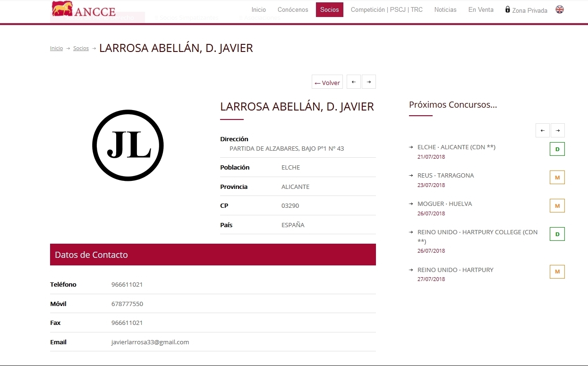Click green D badge for Hartpury College
Viewport: 588px width, 366px height.
point(557,234)
